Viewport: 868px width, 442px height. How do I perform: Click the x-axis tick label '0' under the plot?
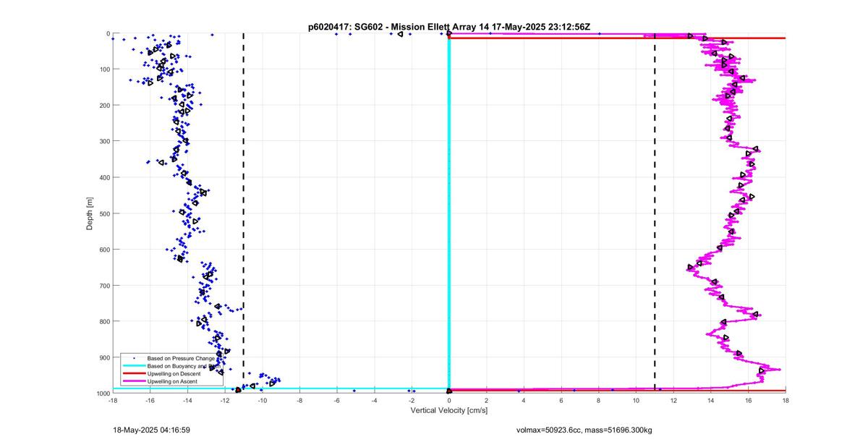click(449, 400)
